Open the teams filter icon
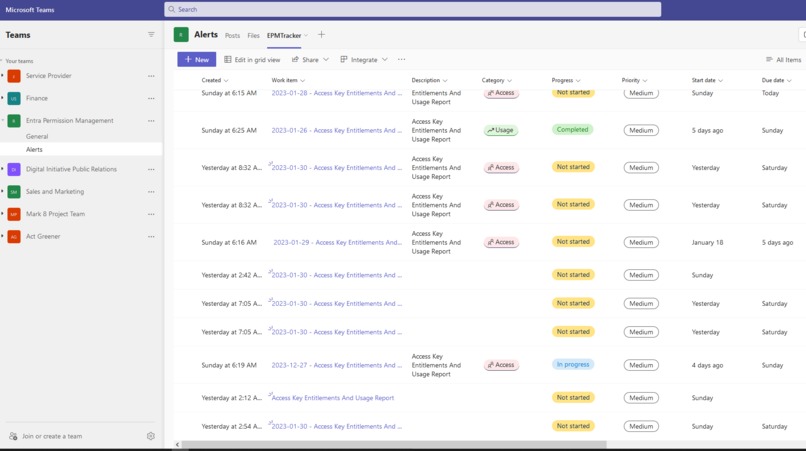This screenshot has height=451, width=806. click(x=151, y=34)
